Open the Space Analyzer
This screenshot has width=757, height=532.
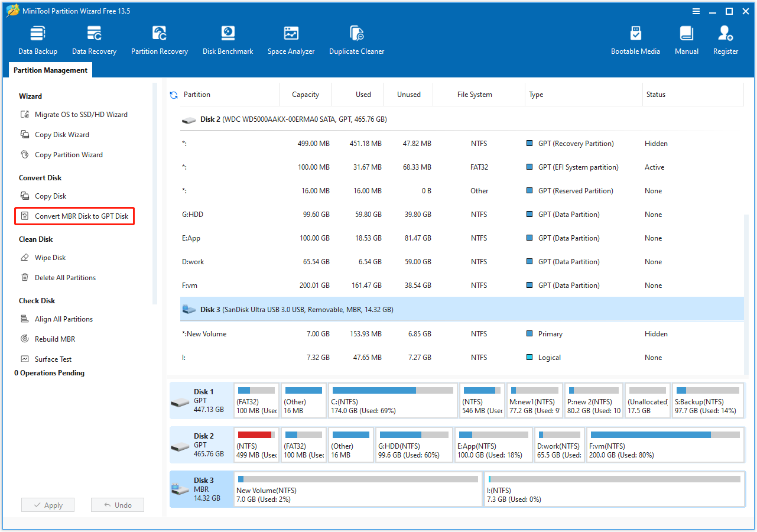(291, 38)
